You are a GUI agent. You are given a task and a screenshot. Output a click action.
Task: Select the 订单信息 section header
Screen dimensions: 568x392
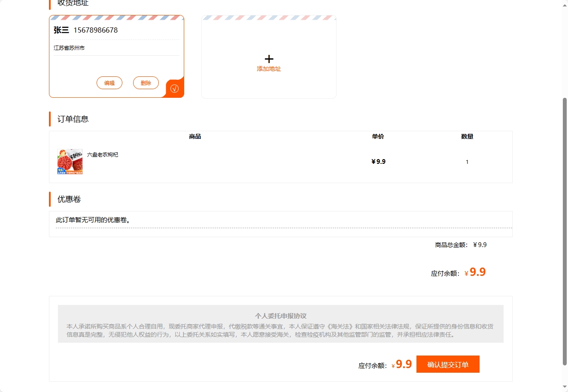(71, 119)
